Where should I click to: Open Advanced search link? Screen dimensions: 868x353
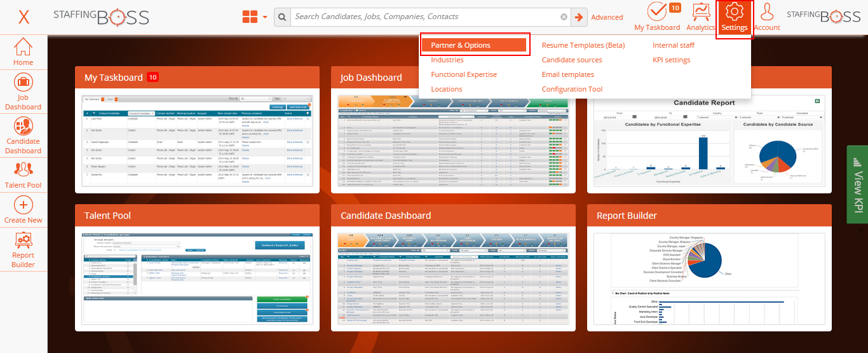(x=607, y=17)
